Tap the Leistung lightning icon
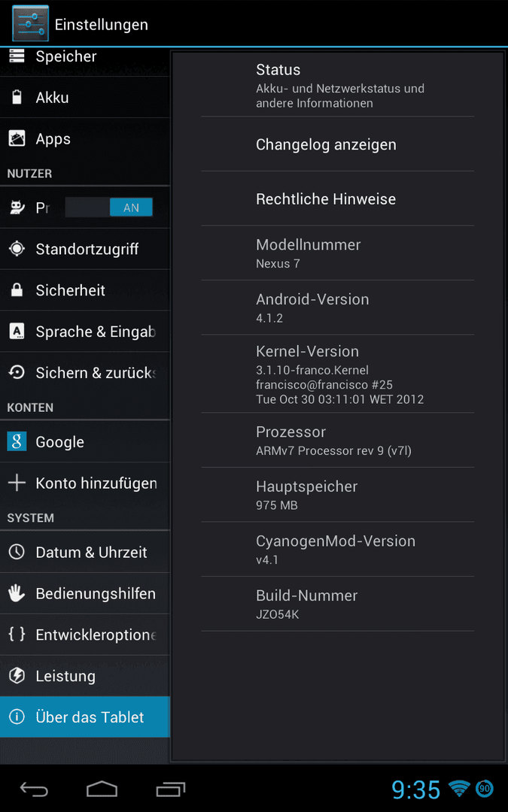The width and height of the screenshot is (508, 812). (x=17, y=676)
